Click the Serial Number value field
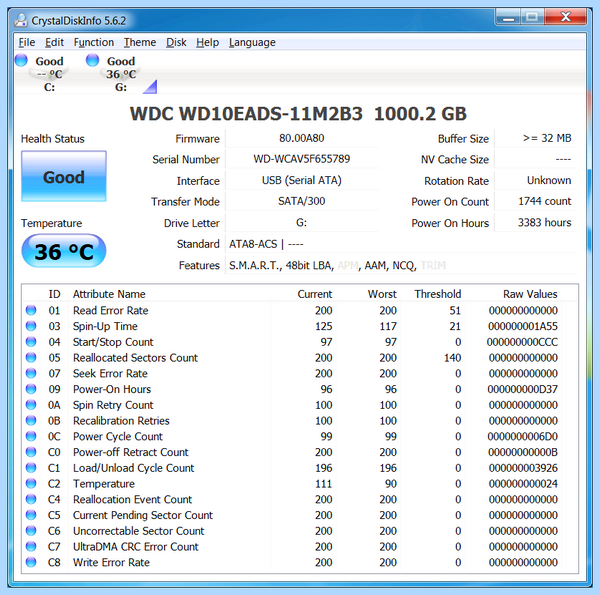The height and width of the screenshot is (595, 600). [x=302, y=159]
